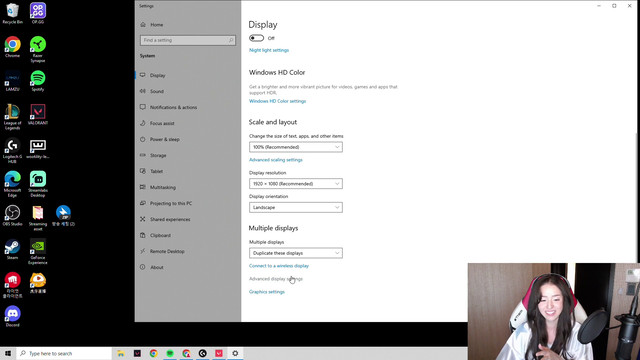Expand the scale percentage dropdown
This screenshot has height=360, width=640.
296,147
